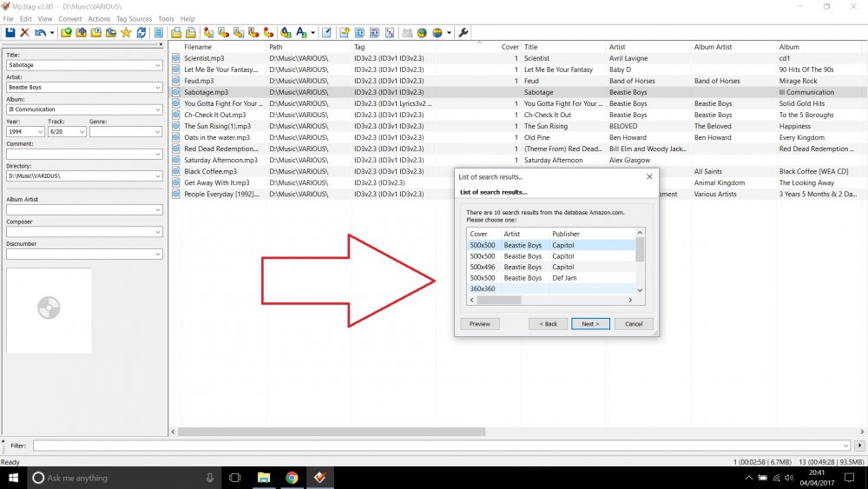
Task: Open the View menu
Action: pyautogui.click(x=45, y=19)
